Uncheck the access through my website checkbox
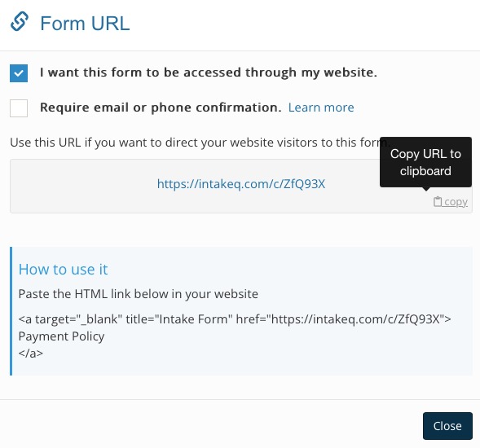Viewport: 480px width, 448px height. pos(19,73)
